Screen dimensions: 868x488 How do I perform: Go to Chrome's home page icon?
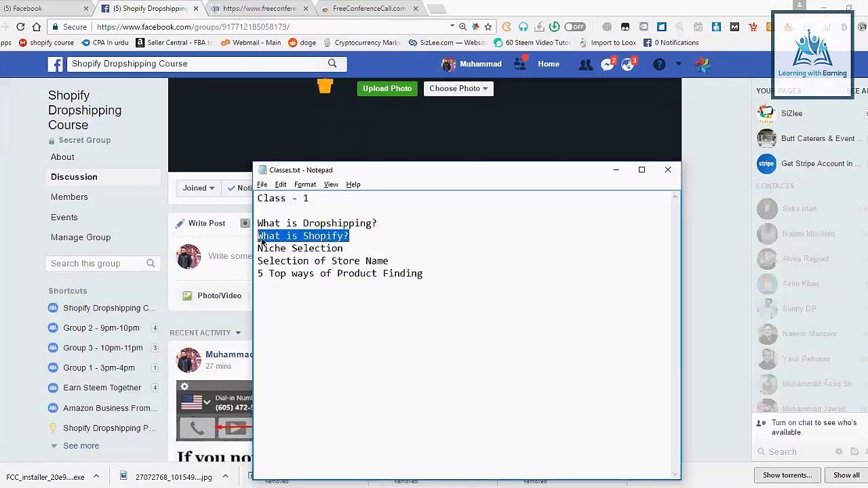[x=37, y=26]
